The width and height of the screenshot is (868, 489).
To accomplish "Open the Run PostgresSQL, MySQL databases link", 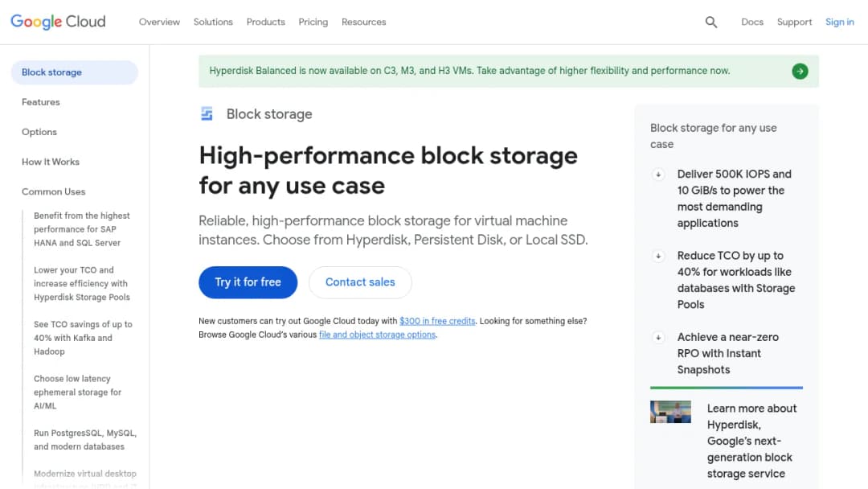I will (85, 440).
